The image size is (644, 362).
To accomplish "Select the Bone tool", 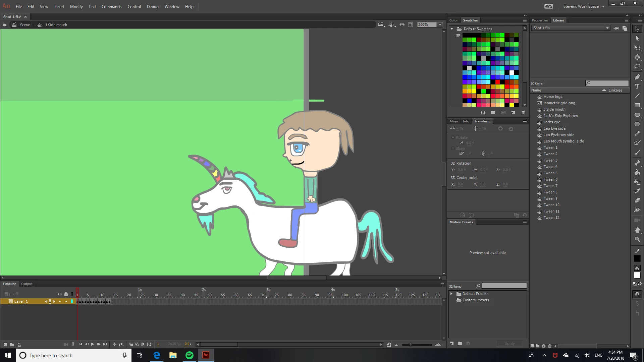I will tap(637, 163).
